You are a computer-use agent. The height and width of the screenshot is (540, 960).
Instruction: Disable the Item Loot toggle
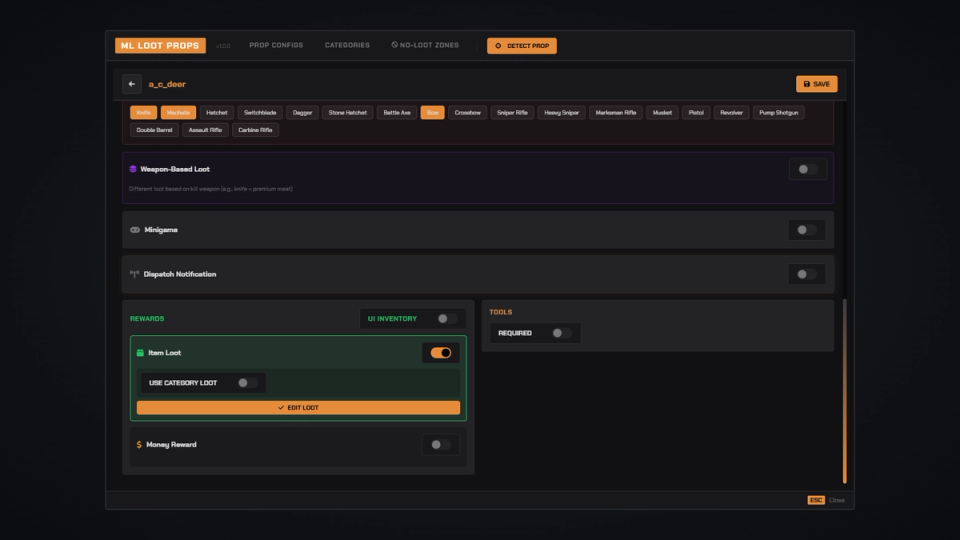[440, 353]
